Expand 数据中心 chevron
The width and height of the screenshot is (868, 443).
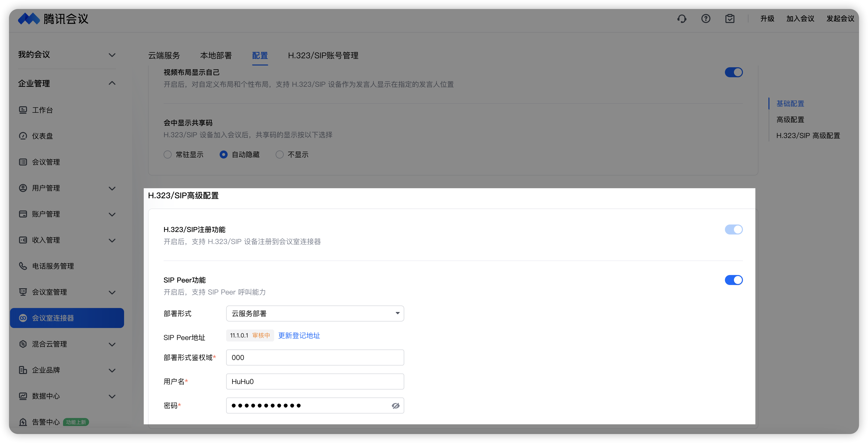pyautogui.click(x=112, y=396)
